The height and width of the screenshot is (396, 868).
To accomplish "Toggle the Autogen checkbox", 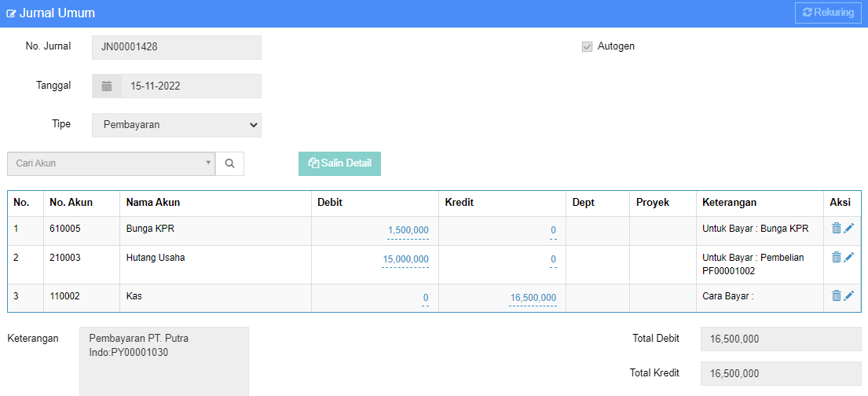I will 588,46.
